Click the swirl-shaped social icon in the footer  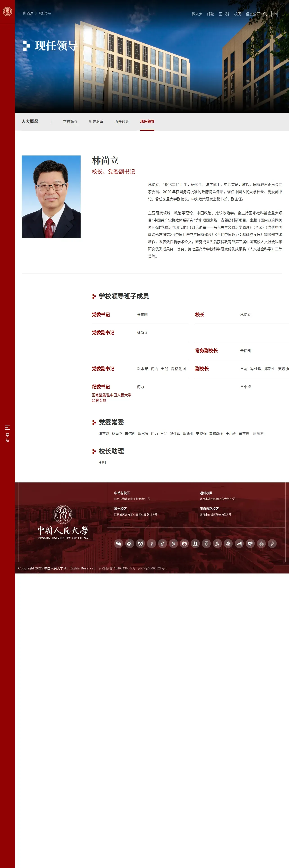click(228, 544)
